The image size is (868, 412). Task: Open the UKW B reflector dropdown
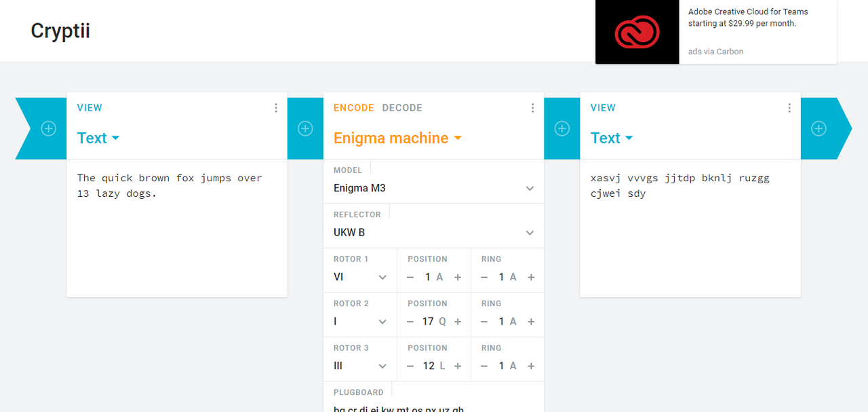pos(433,232)
